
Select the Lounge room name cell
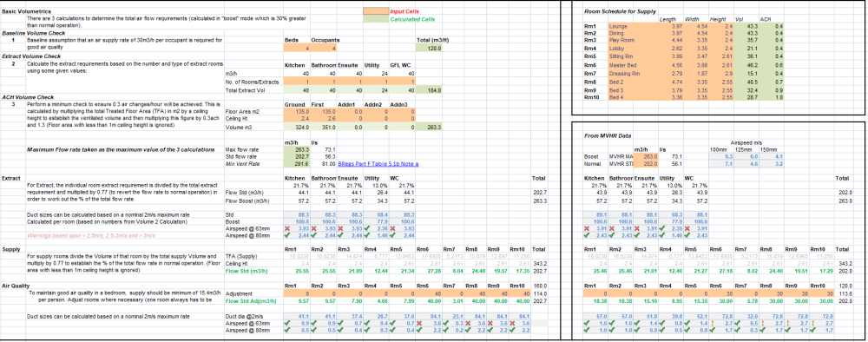click(x=632, y=26)
